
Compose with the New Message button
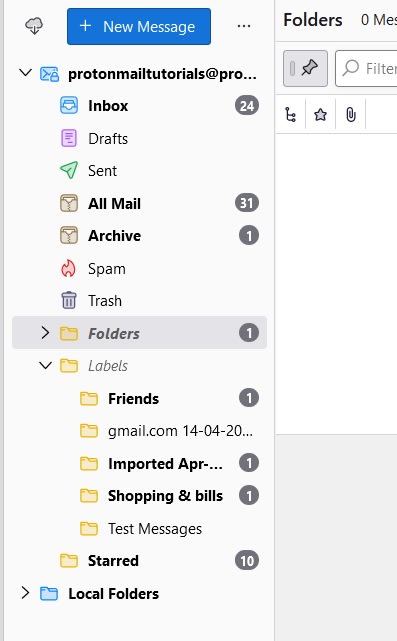[139, 27]
